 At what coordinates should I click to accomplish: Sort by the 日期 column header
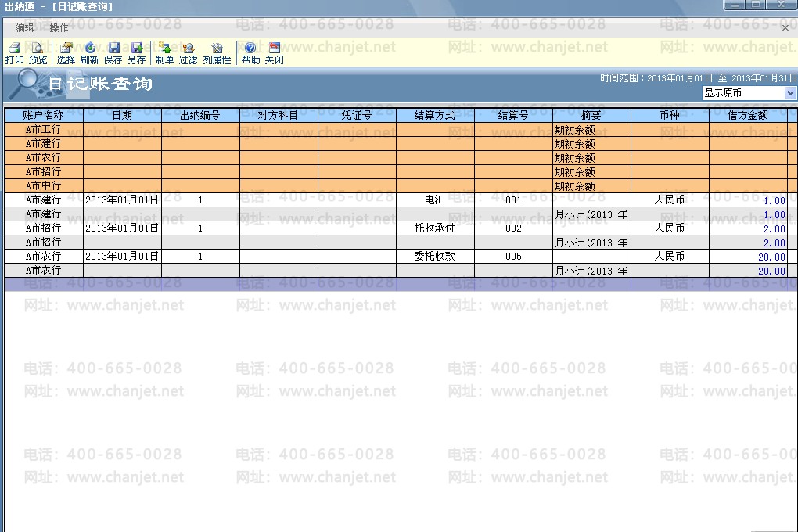[122, 116]
